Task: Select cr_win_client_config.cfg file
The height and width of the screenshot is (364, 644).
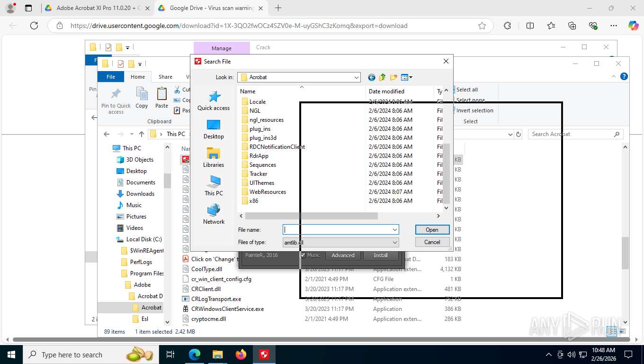Action: [x=221, y=279]
